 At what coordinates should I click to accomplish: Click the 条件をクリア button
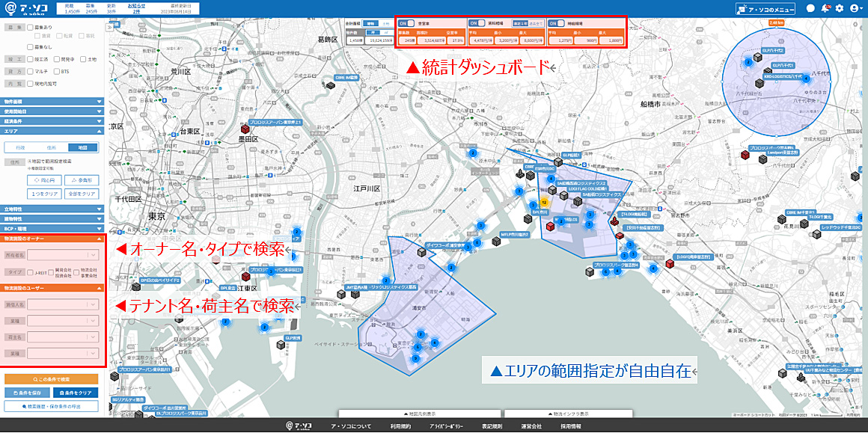(x=76, y=392)
